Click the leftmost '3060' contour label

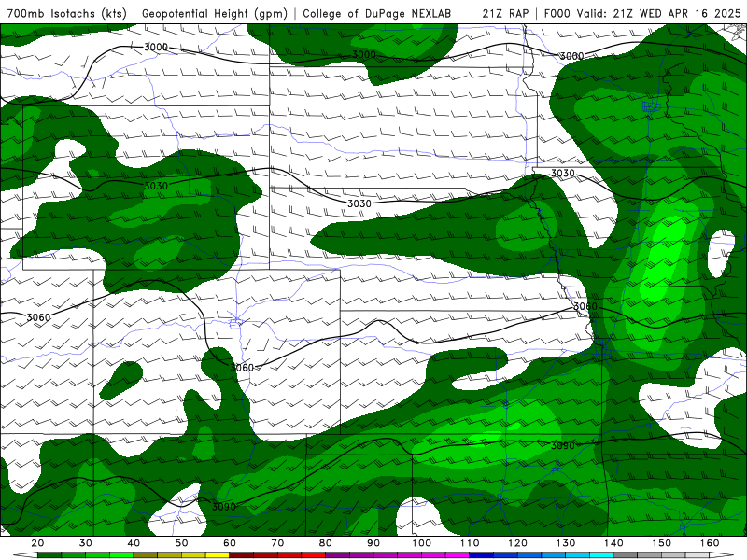(x=38, y=317)
